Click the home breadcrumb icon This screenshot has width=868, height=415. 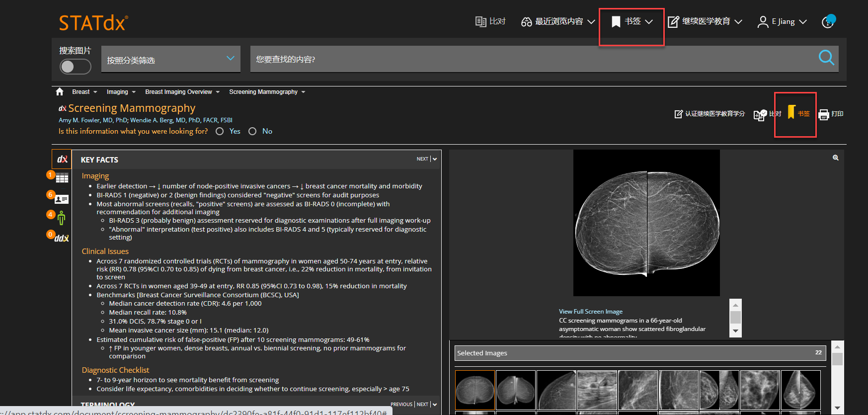click(60, 92)
